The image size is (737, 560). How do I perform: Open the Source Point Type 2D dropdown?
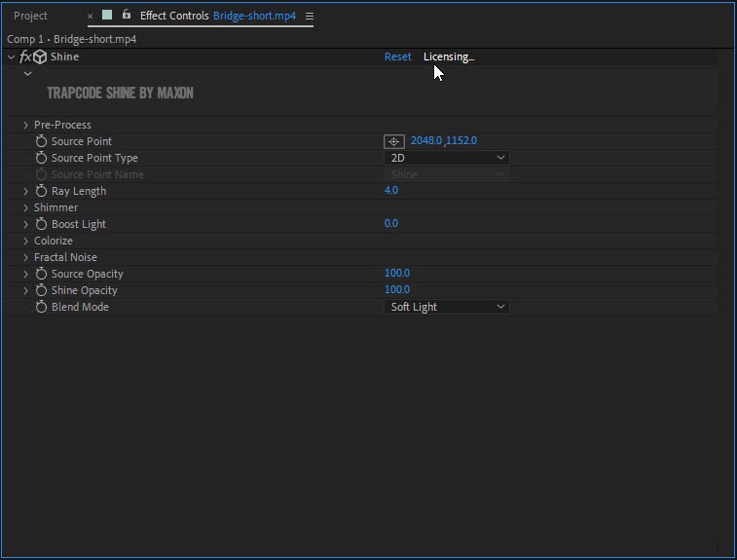447,158
